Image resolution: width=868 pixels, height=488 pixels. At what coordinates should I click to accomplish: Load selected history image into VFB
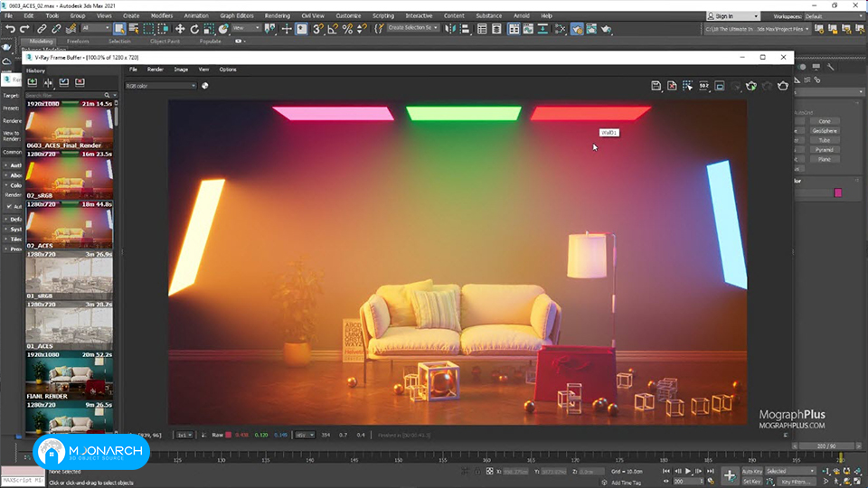(x=64, y=82)
